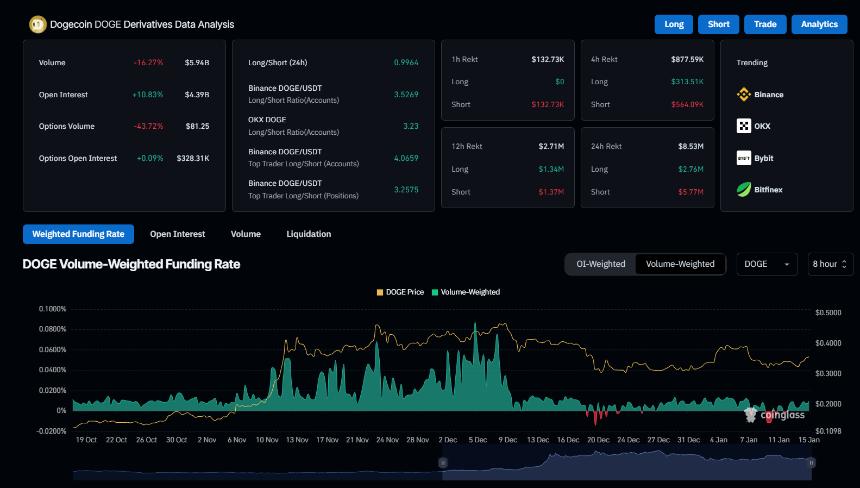Open the Binance trending exchange icon
The height and width of the screenshot is (488, 860).
tap(744, 94)
